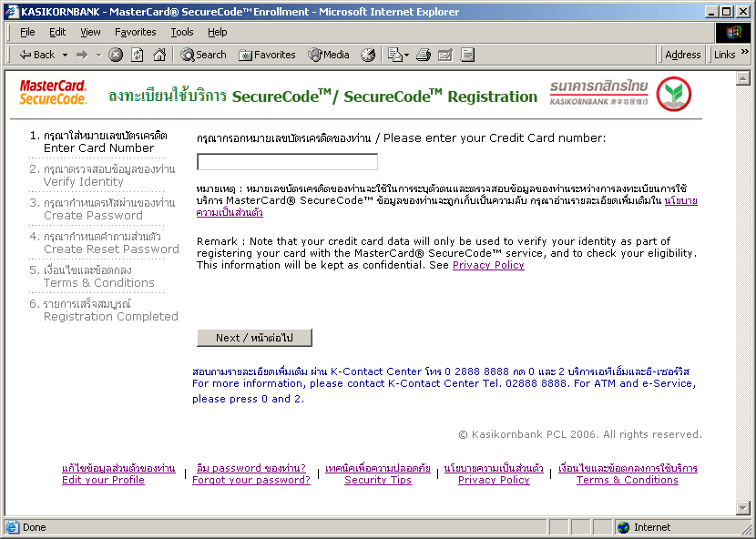Open the Edit menu
This screenshot has width=756, height=539.
[57, 32]
